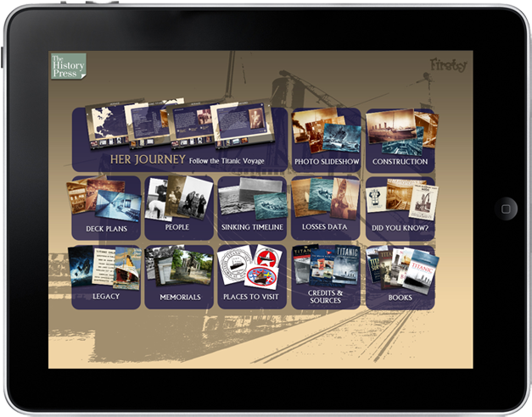The width and height of the screenshot is (532, 417).
Task: Tap the ocean liner poster in Legacy
Action: coord(128,269)
